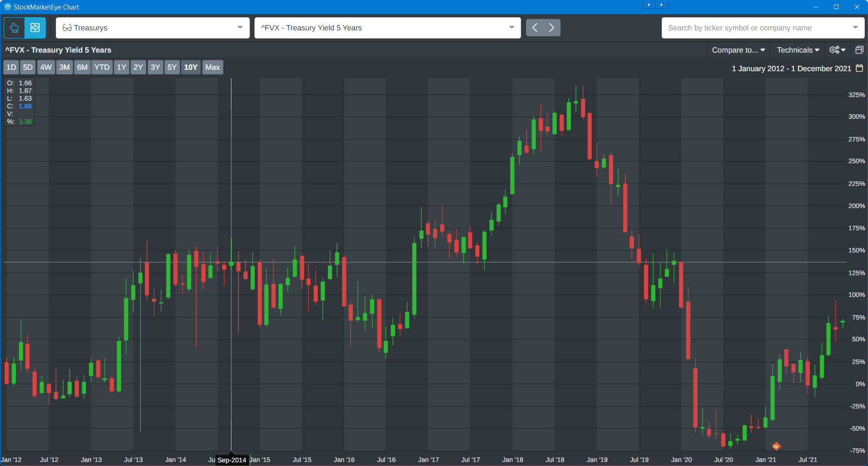The image size is (868, 466).
Task: Switch chart range to 6M
Action: [x=82, y=67]
